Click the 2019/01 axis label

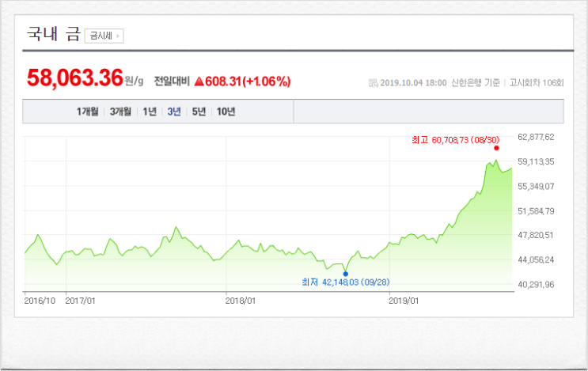click(404, 301)
